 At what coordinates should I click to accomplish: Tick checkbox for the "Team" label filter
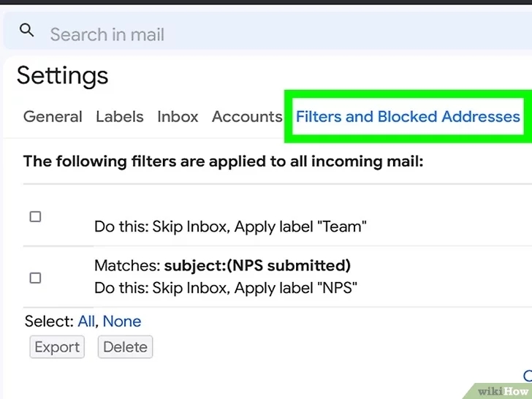click(35, 216)
